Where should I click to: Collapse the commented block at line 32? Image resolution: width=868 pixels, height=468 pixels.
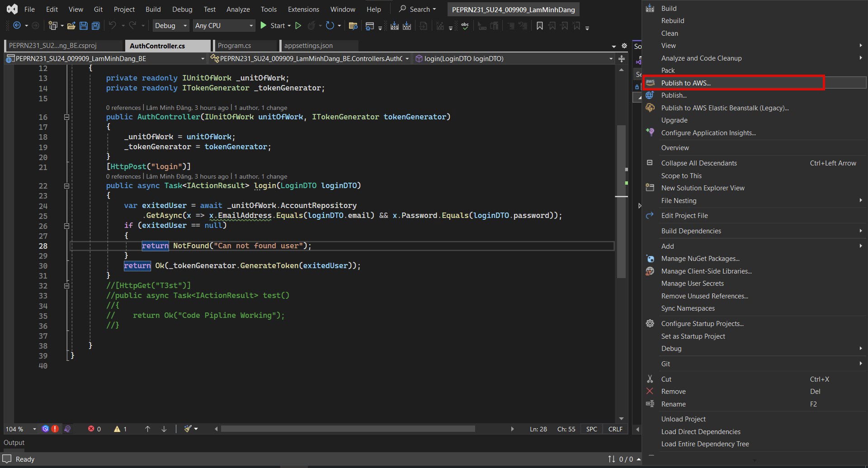[66, 286]
